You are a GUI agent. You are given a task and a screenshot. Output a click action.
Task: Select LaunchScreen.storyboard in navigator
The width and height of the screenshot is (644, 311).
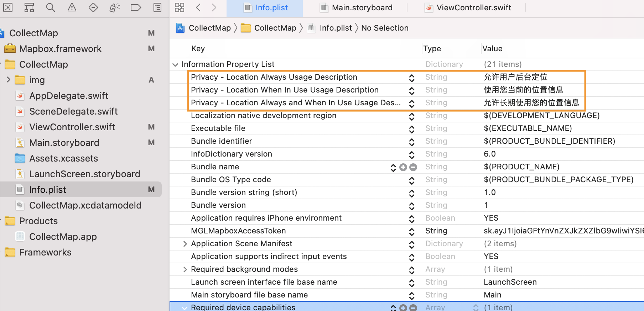pos(85,174)
